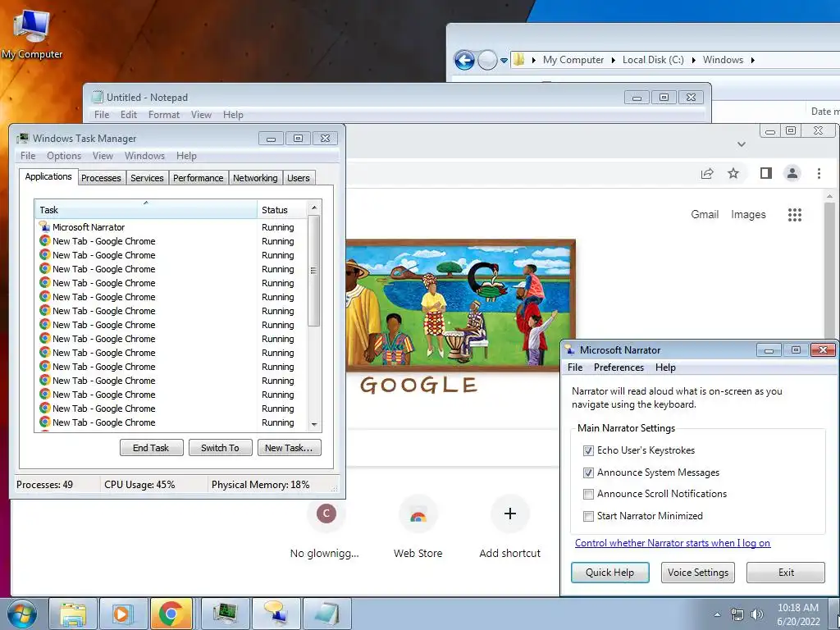
Task: Open the My Computer desktop icon
Action: 32,34
